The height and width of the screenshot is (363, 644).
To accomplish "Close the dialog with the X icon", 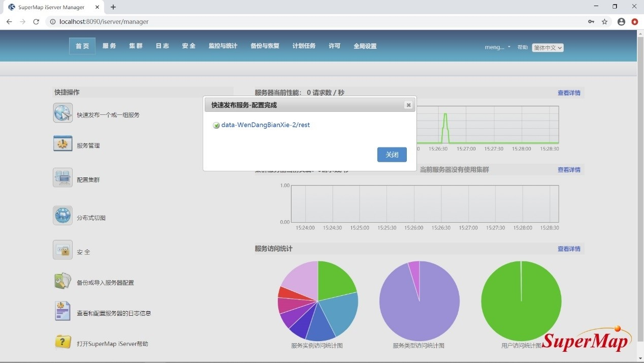I will click(408, 105).
